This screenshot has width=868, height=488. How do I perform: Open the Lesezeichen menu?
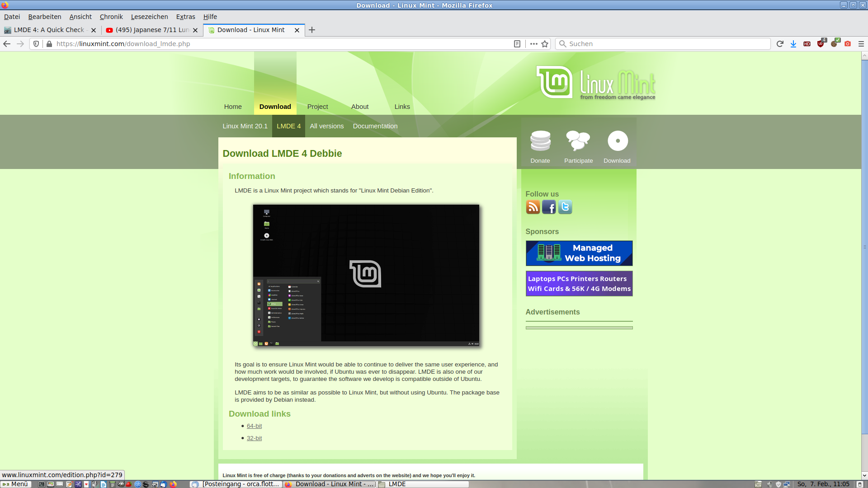tap(150, 17)
